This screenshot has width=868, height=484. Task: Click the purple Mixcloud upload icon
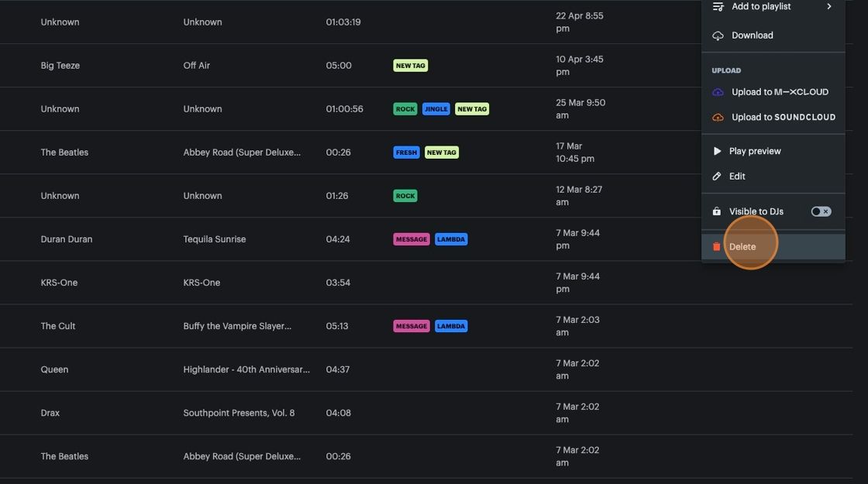pos(718,92)
